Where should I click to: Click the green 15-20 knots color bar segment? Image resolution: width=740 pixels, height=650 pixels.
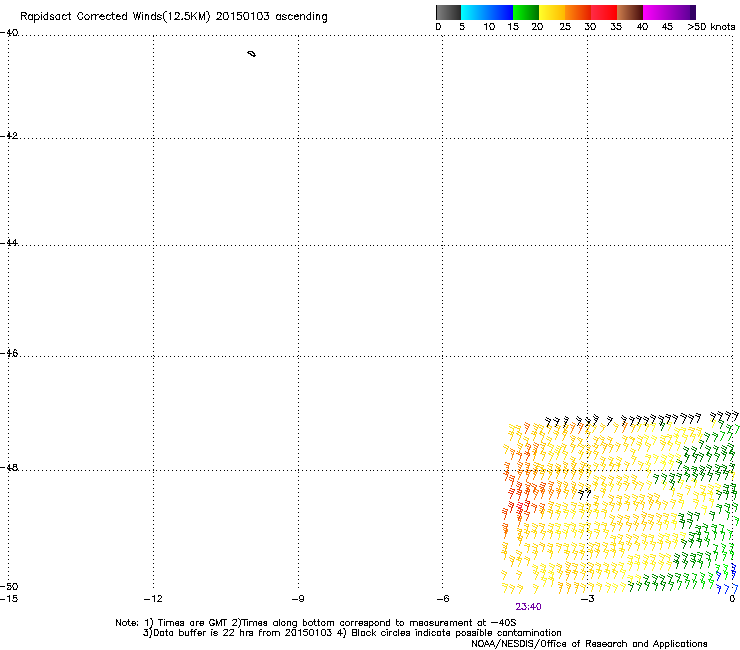(526, 12)
